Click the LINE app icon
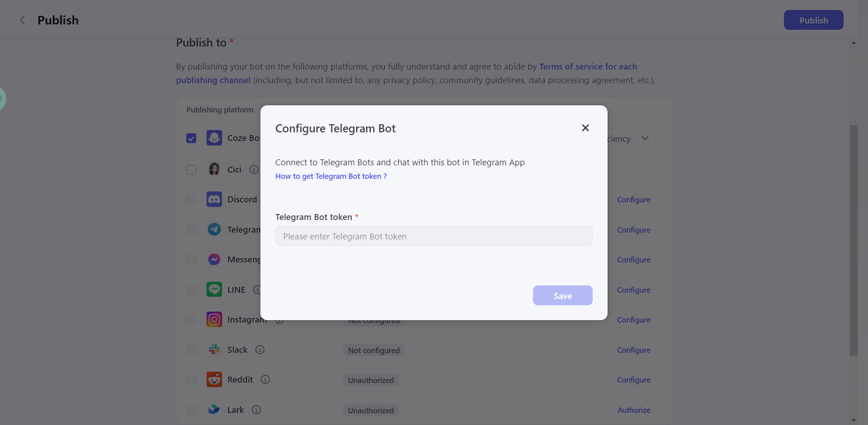This screenshot has width=868, height=425. click(214, 290)
